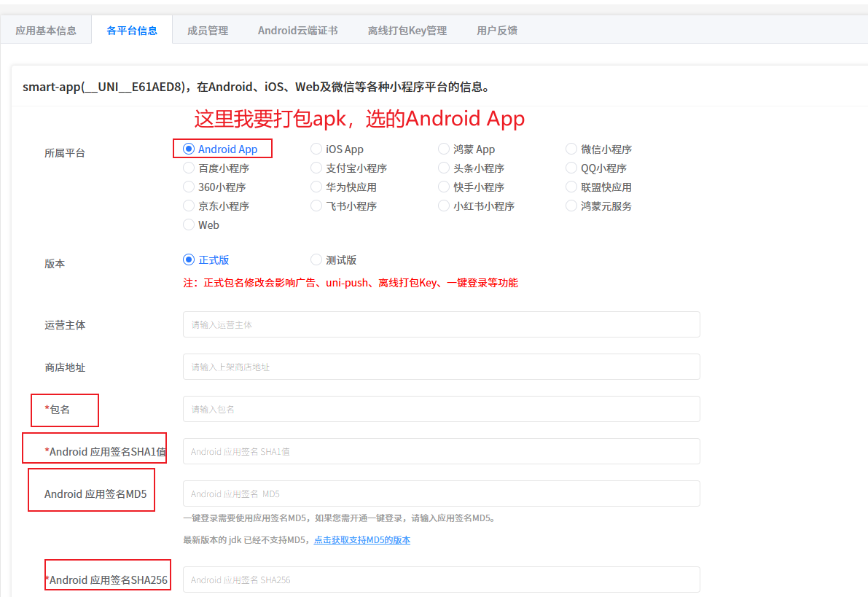Pick the 支付宝小程序 platform option
Viewport: 868px width, 597px height.
tap(316, 168)
